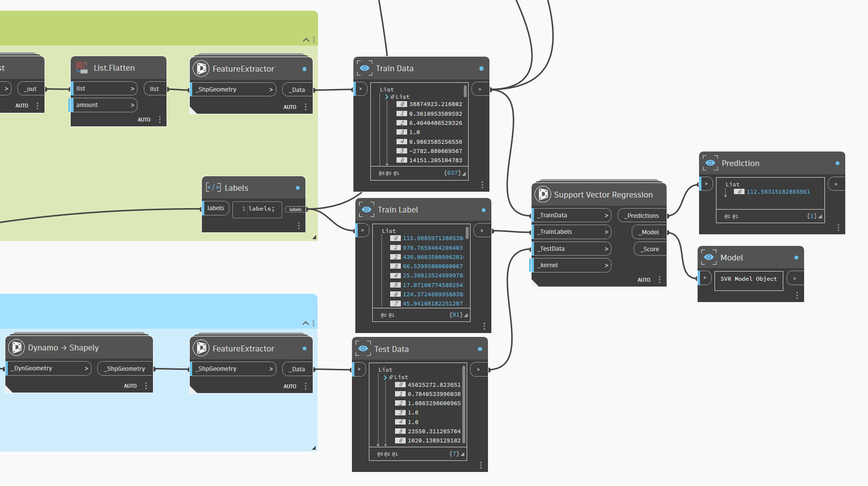
Task: Click SVR Model Object text in Model
Action: pyautogui.click(x=748, y=279)
